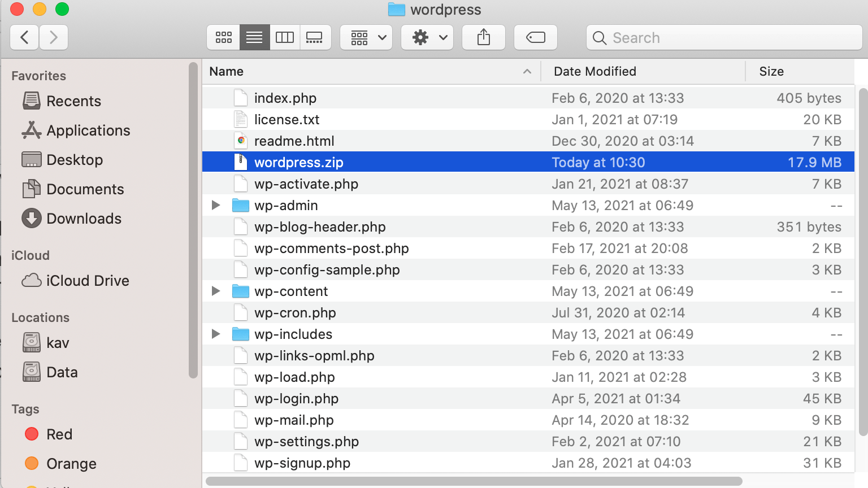
Task: Select the wp-activate.php file icon
Action: (x=241, y=184)
